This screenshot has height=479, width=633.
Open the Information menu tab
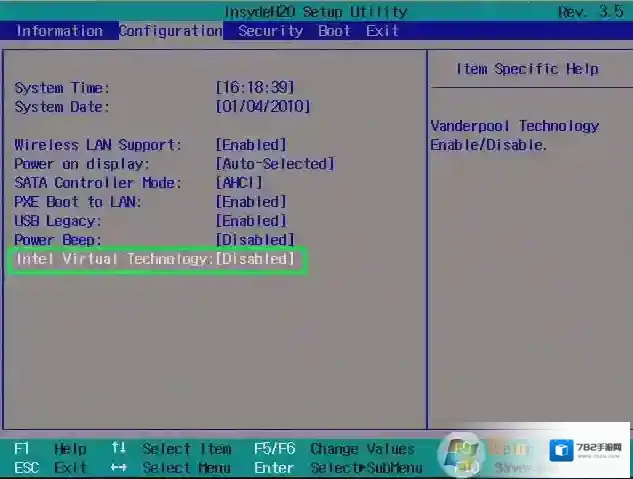[x=59, y=31]
